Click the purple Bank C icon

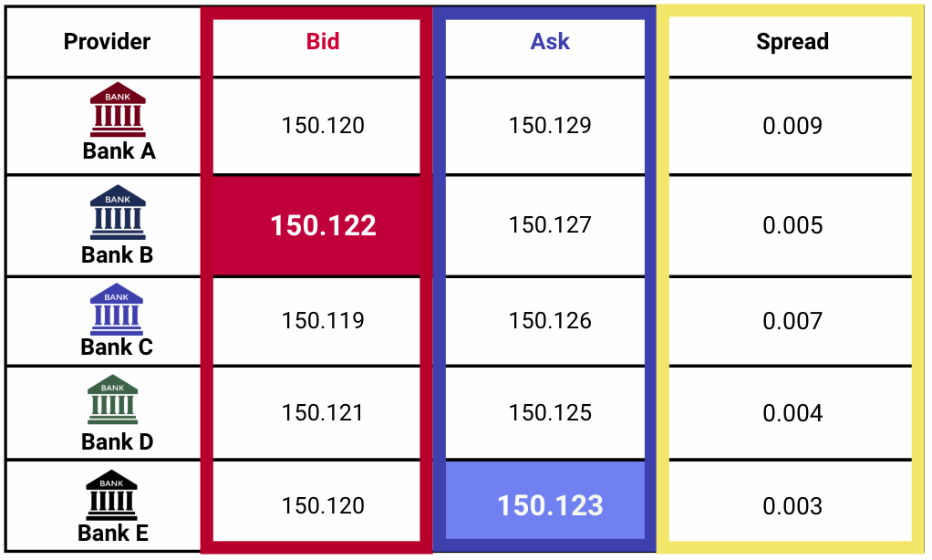tap(117, 309)
